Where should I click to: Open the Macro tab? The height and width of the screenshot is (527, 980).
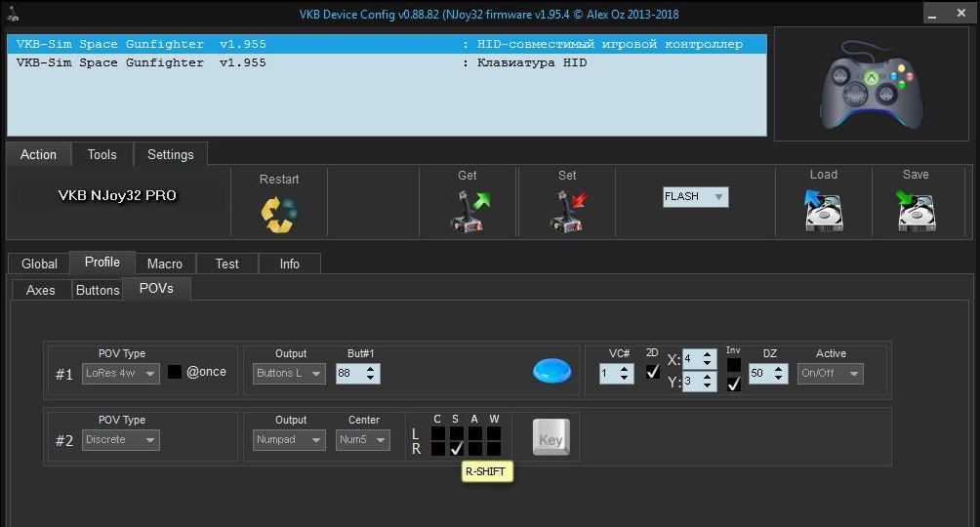click(165, 263)
